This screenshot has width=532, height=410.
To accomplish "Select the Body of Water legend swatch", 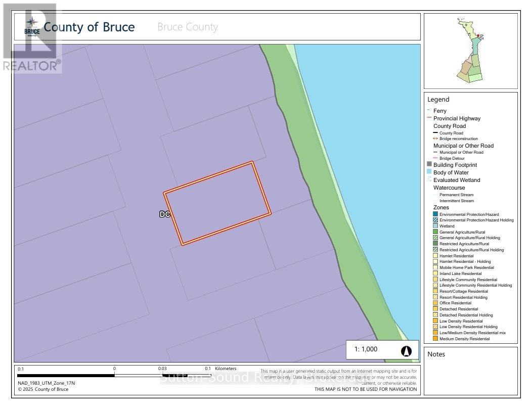I will 429,172.
